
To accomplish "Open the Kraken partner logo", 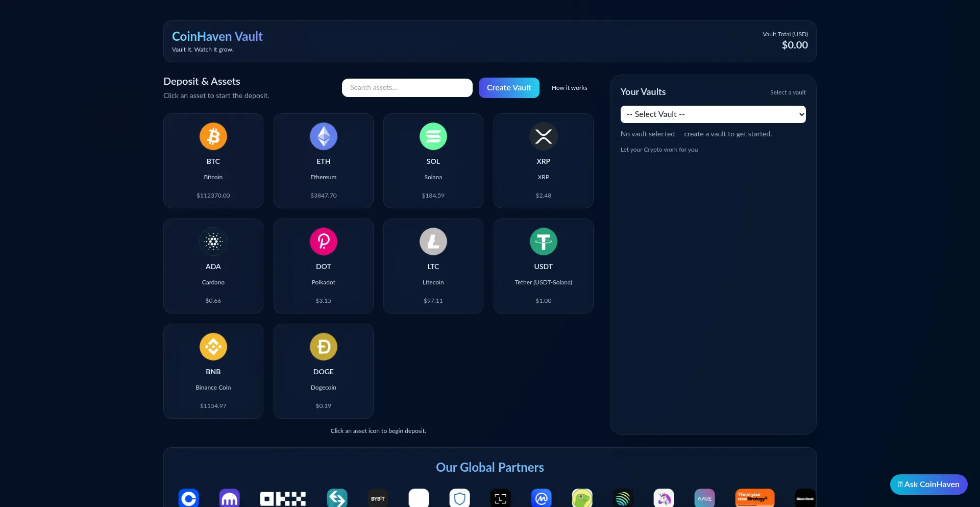I will tap(230, 498).
